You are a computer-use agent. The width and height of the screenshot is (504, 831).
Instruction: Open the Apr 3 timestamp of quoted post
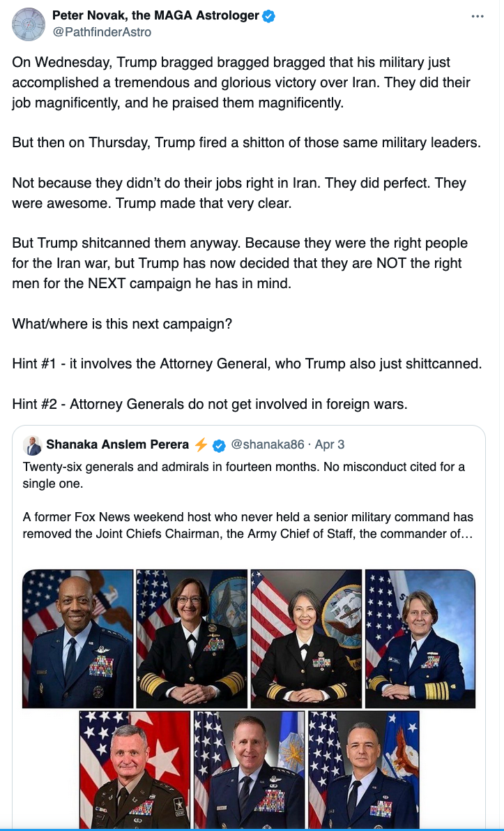coord(330,445)
